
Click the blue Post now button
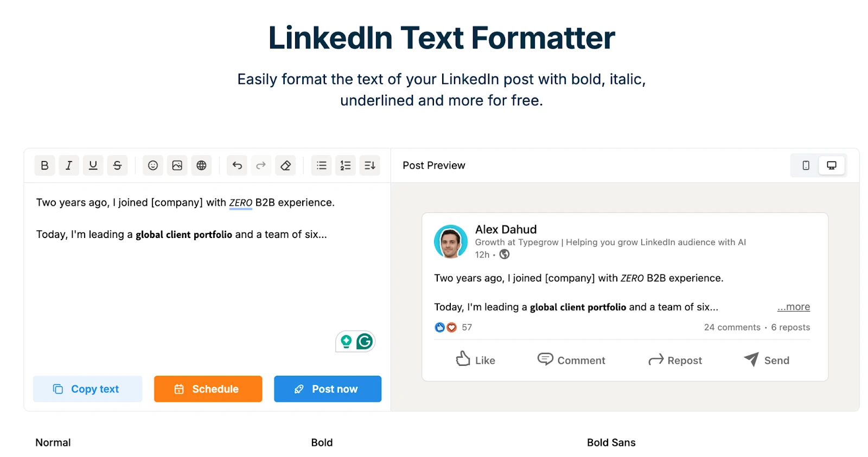point(328,389)
